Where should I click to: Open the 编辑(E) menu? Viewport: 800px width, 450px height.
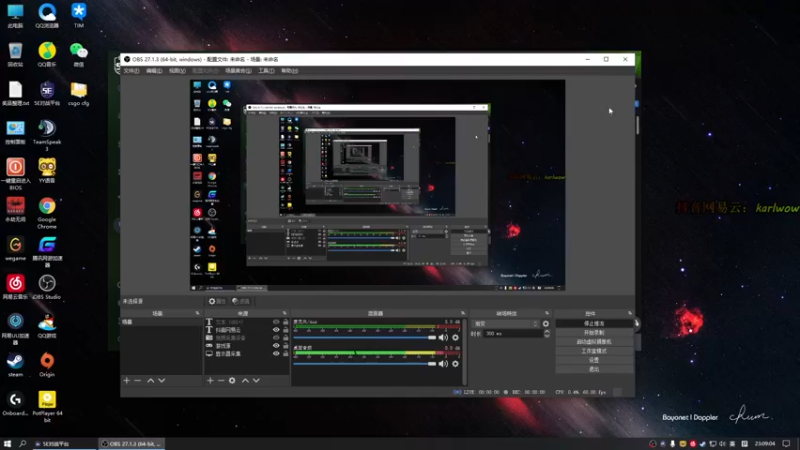pos(154,71)
